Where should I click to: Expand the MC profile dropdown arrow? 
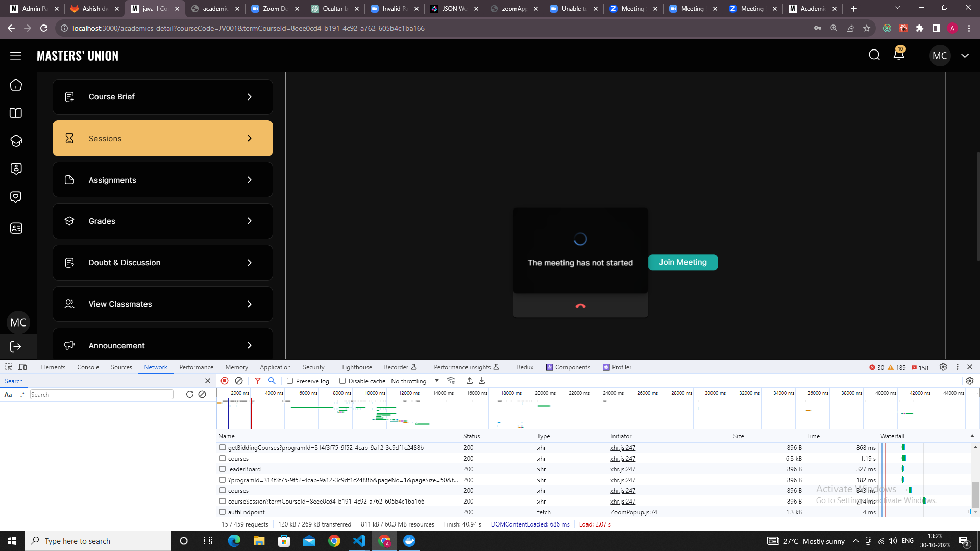[965, 56]
